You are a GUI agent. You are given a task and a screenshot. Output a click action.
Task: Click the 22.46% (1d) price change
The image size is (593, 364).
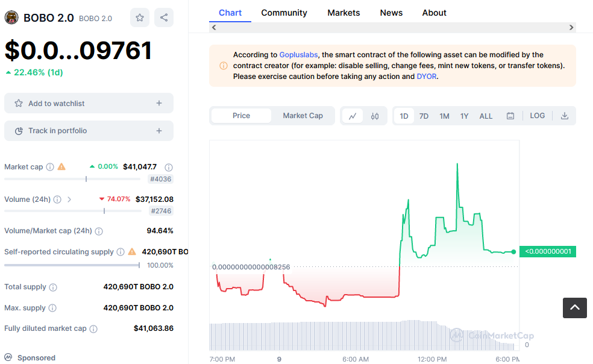click(34, 72)
